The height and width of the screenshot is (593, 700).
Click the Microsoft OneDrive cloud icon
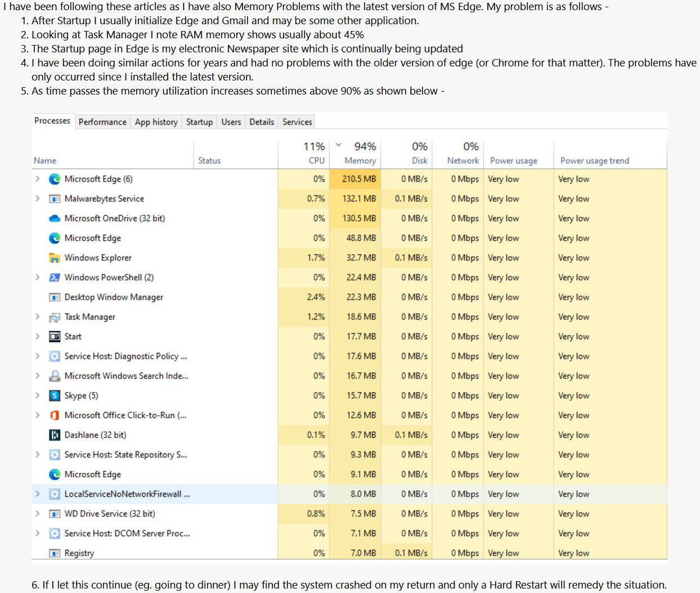tap(55, 218)
